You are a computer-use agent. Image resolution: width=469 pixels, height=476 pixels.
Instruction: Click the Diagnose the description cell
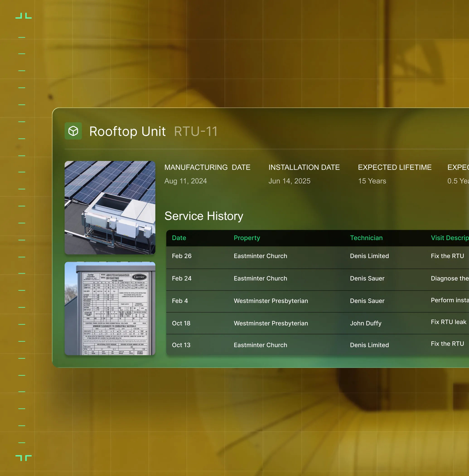click(450, 278)
